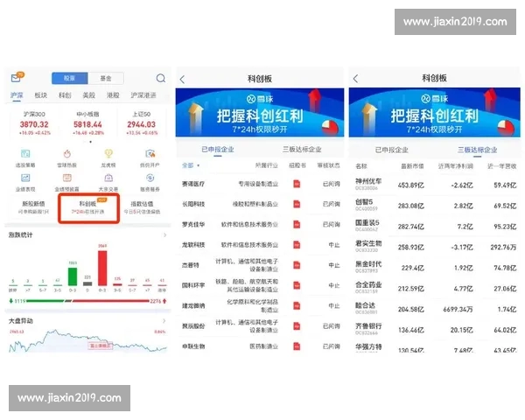
Task: Open prospectus PDF for 国科环宇
Action: click(x=297, y=285)
